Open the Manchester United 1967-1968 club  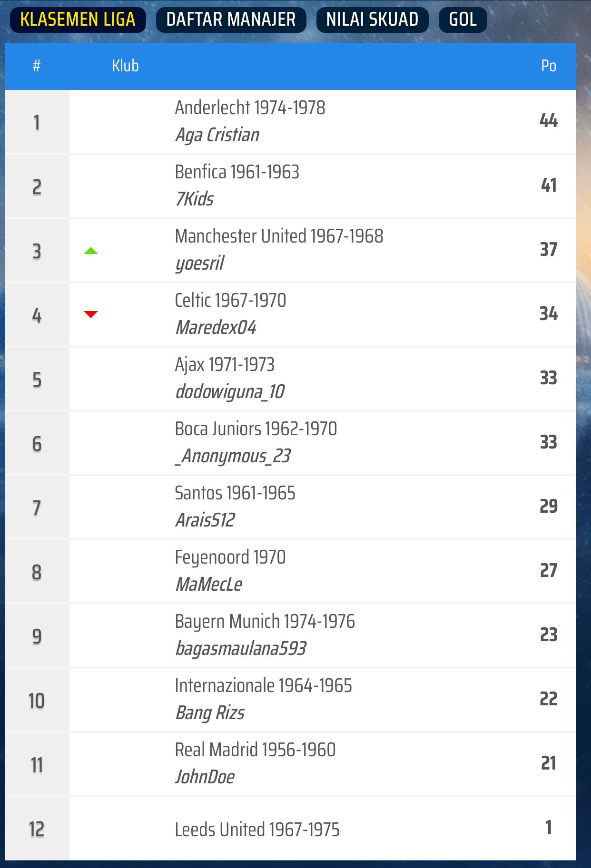coord(279,236)
